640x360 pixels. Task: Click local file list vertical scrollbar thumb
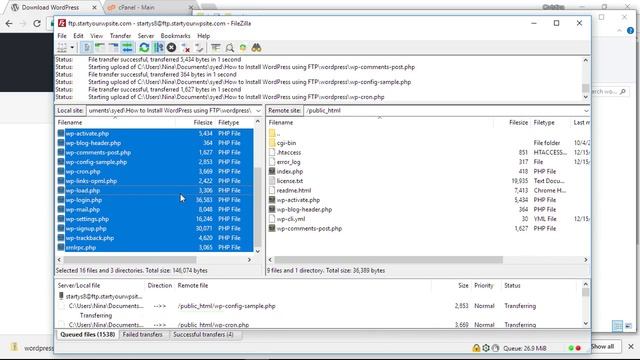258,206
